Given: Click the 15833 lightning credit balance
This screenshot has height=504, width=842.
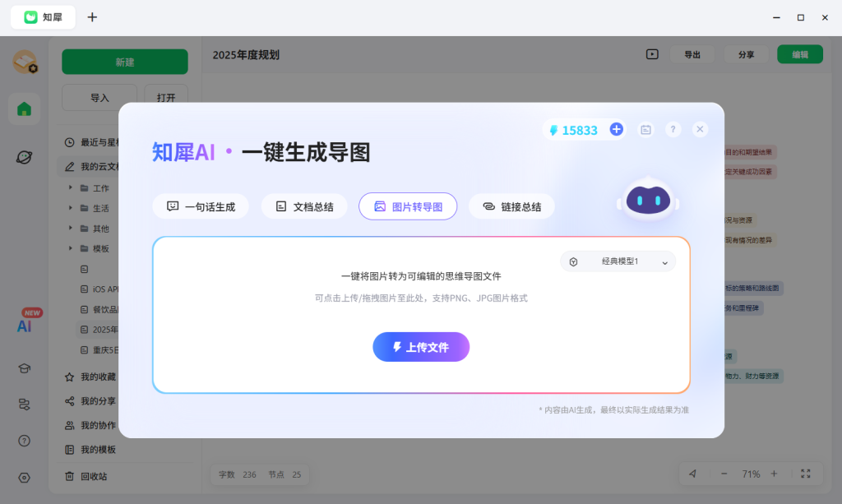Looking at the screenshot, I should point(573,131).
